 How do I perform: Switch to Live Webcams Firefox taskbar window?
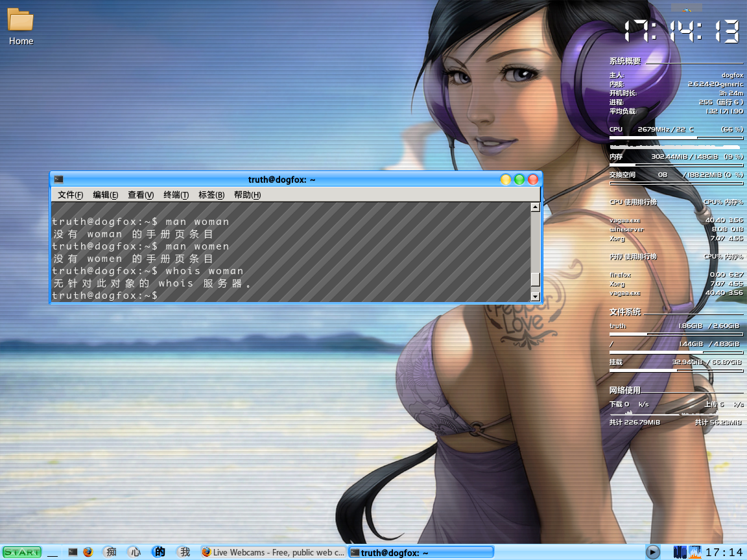(x=273, y=552)
